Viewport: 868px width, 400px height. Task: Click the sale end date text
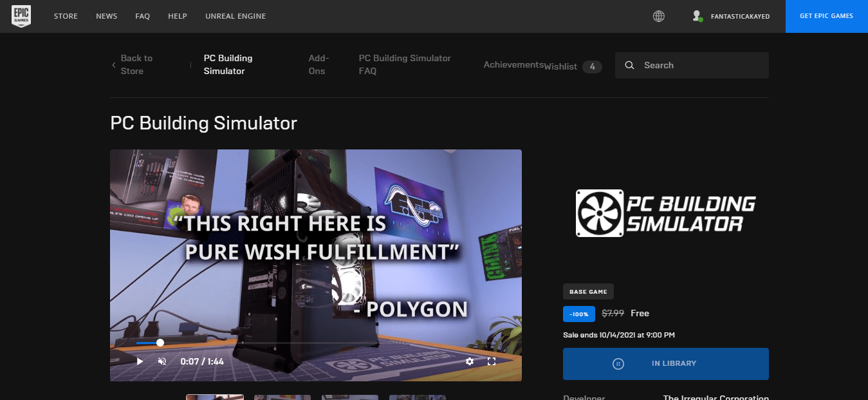(x=619, y=335)
